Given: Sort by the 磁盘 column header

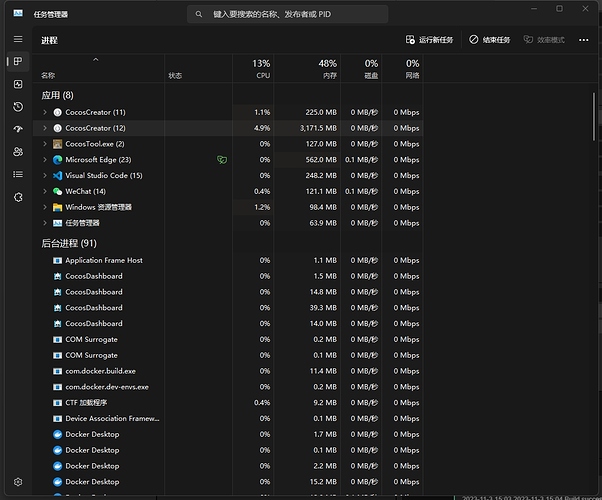Looking at the screenshot, I should tap(361, 68).
